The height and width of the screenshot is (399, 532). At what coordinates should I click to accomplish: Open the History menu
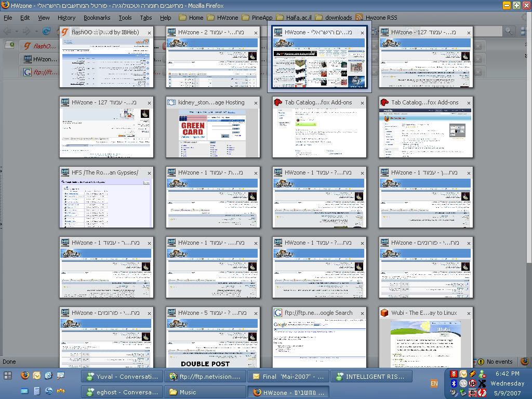point(66,18)
